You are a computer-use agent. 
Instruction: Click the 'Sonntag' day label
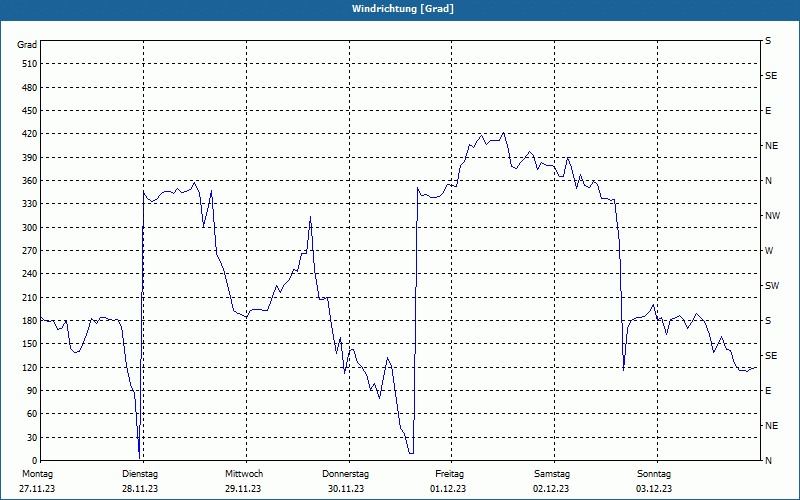click(654, 474)
